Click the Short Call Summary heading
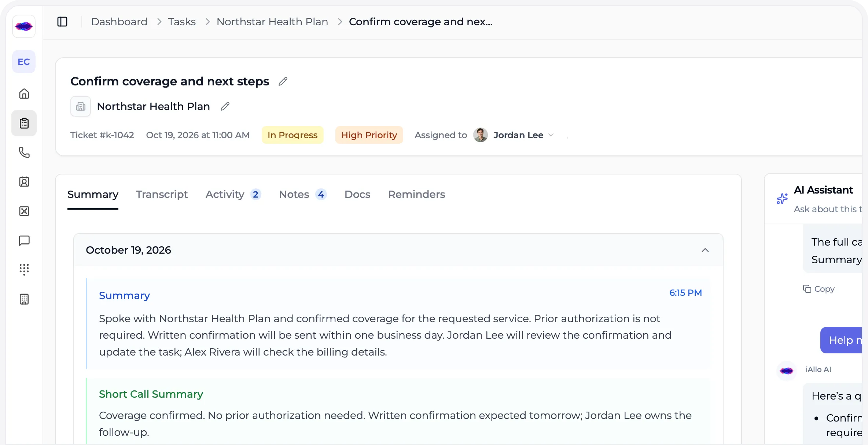The height and width of the screenshot is (445, 868). coord(151,394)
